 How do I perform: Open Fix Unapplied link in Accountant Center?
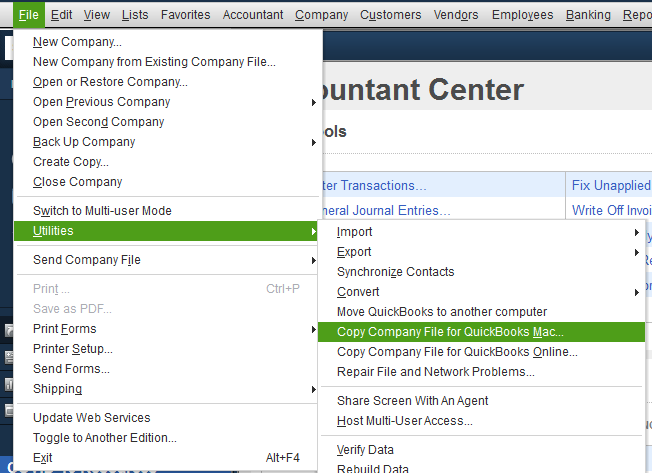(612, 185)
